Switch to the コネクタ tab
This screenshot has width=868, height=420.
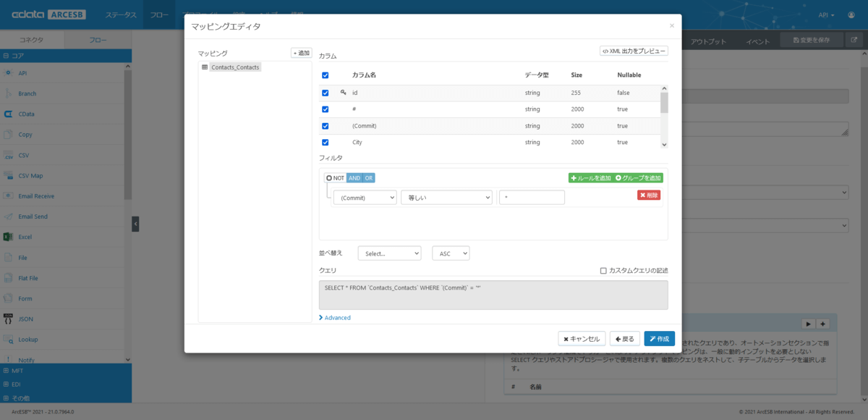click(32, 41)
